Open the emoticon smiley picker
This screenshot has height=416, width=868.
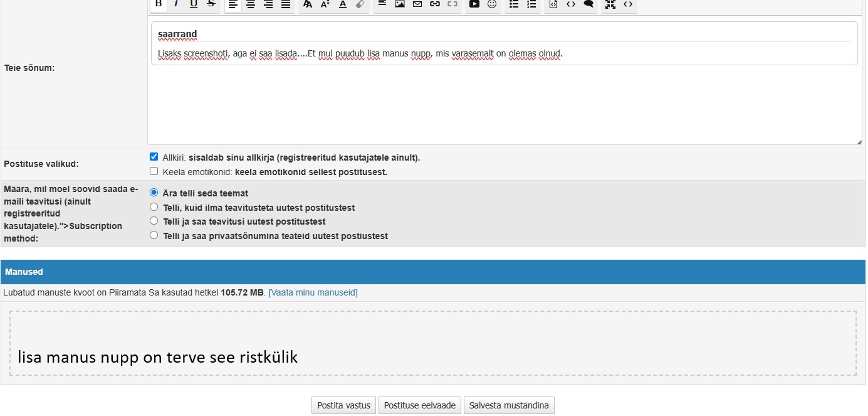pos(492,4)
